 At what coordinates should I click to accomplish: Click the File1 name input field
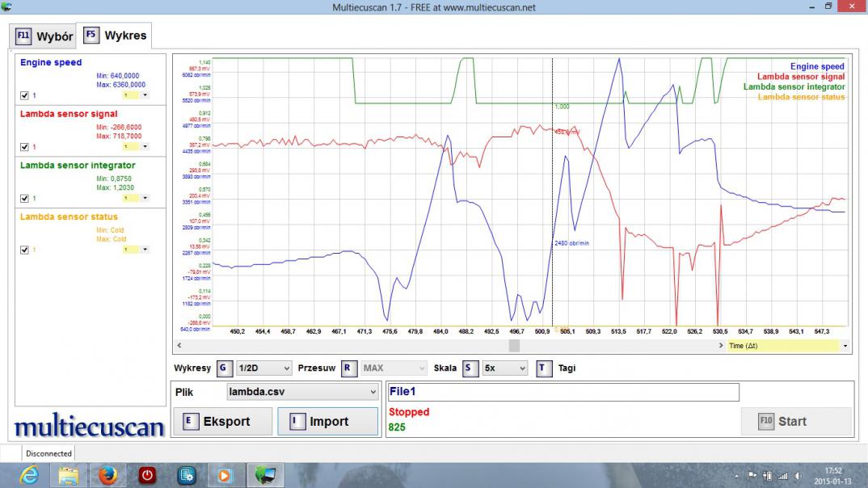click(x=563, y=392)
